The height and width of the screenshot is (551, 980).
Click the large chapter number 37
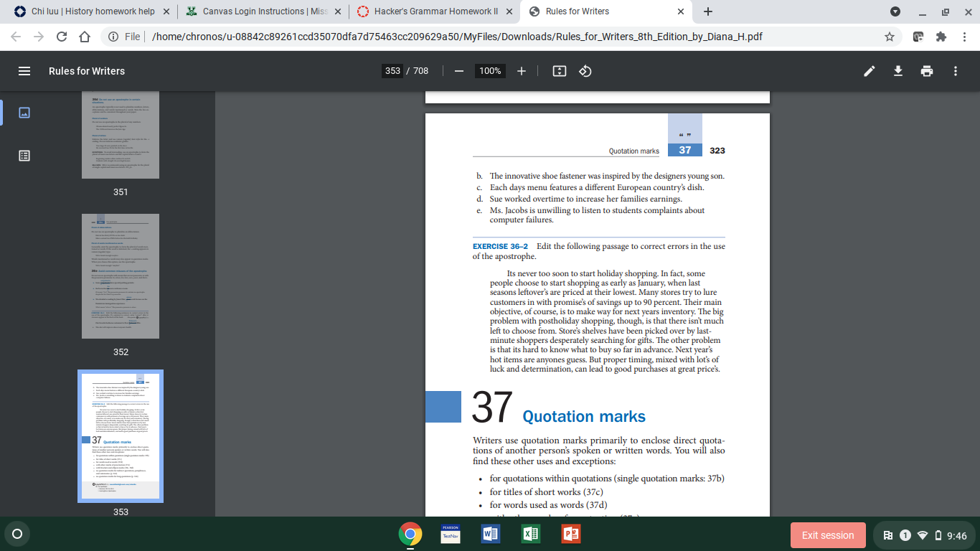pyautogui.click(x=492, y=408)
